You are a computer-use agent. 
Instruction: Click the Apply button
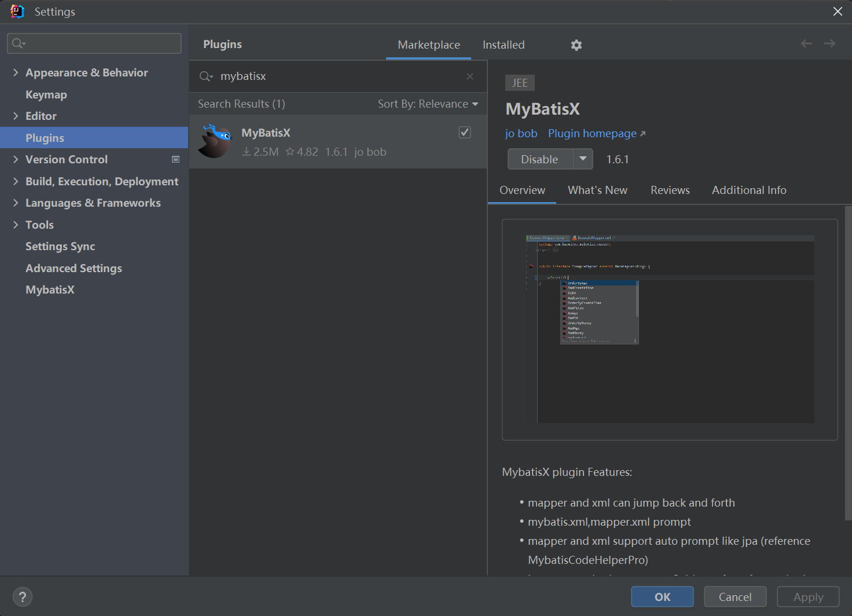pyautogui.click(x=808, y=597)
